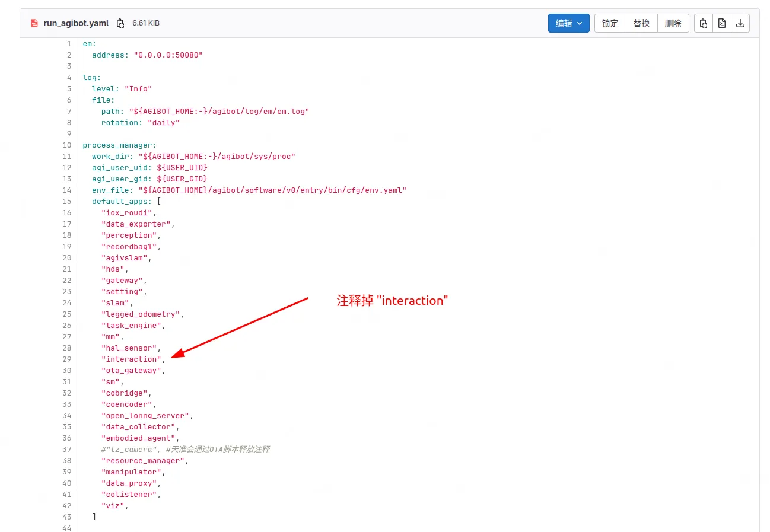This screenshot has height=532, width=770.
Task: Click the "task_engine" entry
Action: (x=131, y=325)
